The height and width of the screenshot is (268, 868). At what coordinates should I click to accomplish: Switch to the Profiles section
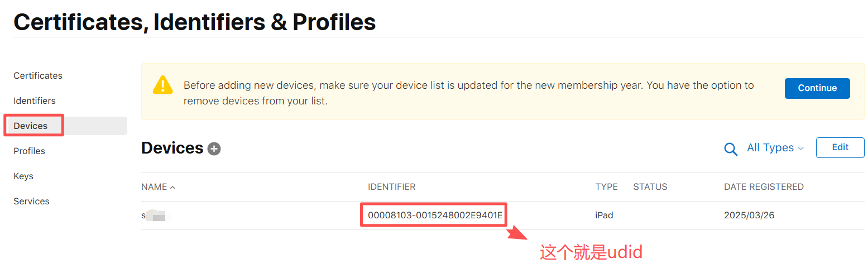coord(29,151)
